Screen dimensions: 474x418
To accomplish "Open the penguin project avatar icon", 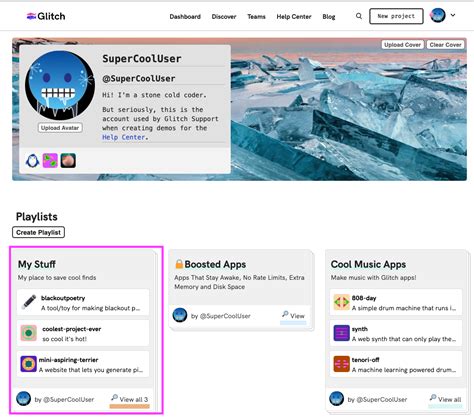I will [32, 161].
